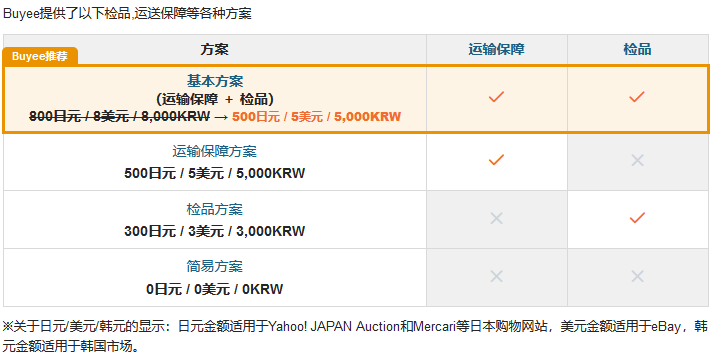Click the discounted 500日元 / 5美元 price
The image size is (714, 361).
[x=316, y=117]
